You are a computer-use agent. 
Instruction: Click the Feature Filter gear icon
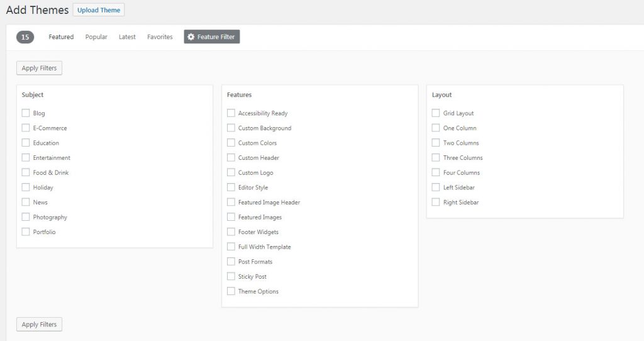pos(191,36)
